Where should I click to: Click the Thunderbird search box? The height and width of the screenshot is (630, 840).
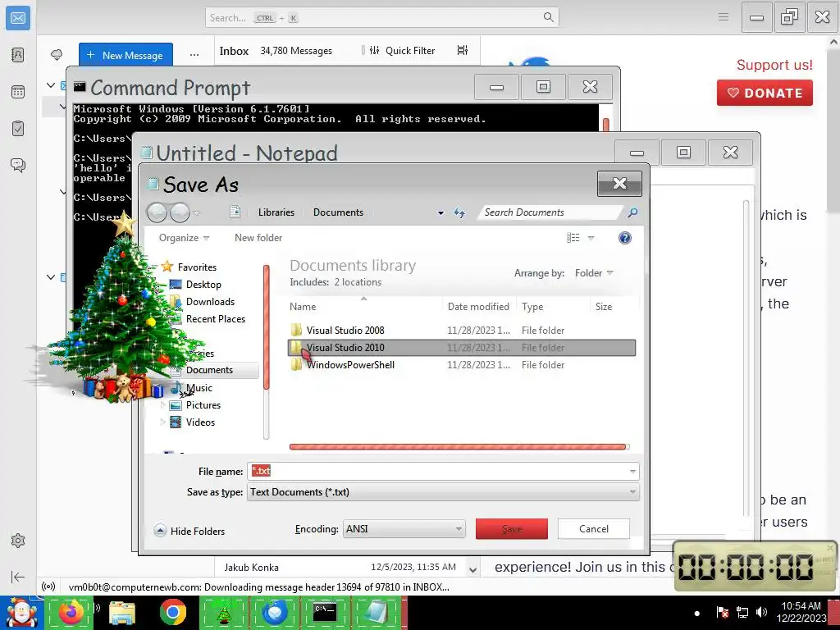click(382, 18)
